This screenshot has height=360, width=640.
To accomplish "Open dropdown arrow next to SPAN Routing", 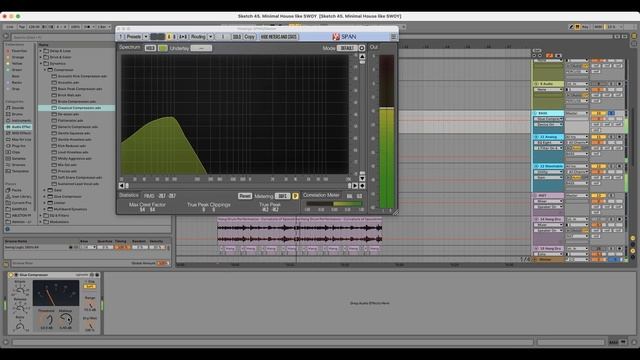I will (211, 37).
